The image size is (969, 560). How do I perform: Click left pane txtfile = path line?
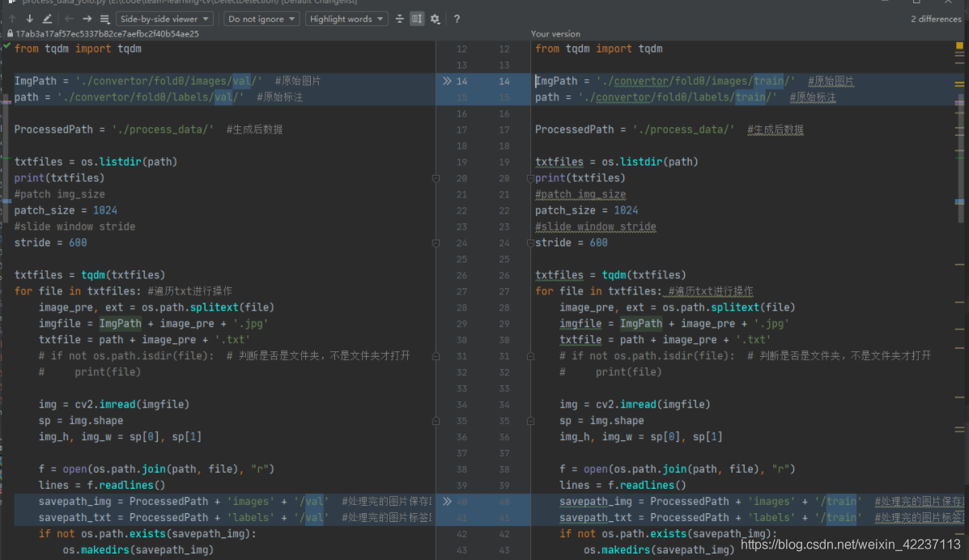click(x=144, y=339)
